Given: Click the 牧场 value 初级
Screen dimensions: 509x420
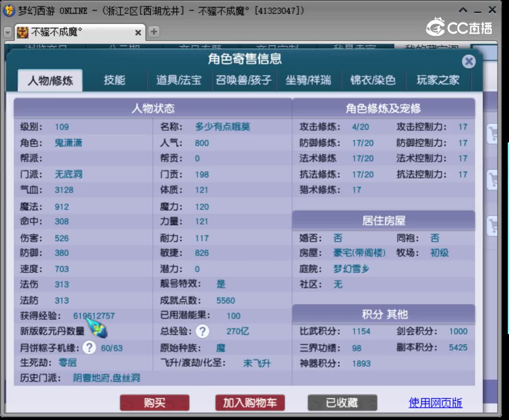Looking at the screenshot, I should [x=440, y=253].
